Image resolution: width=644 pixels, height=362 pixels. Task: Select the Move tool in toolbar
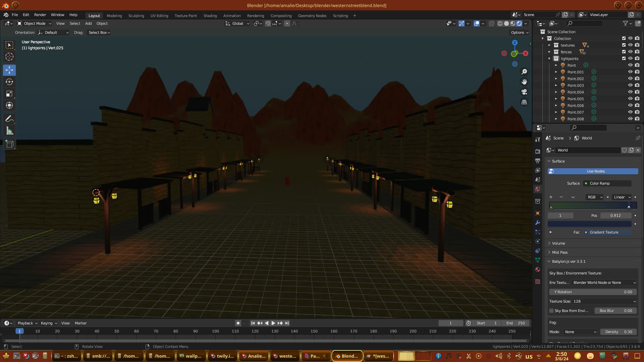point(9,70)
